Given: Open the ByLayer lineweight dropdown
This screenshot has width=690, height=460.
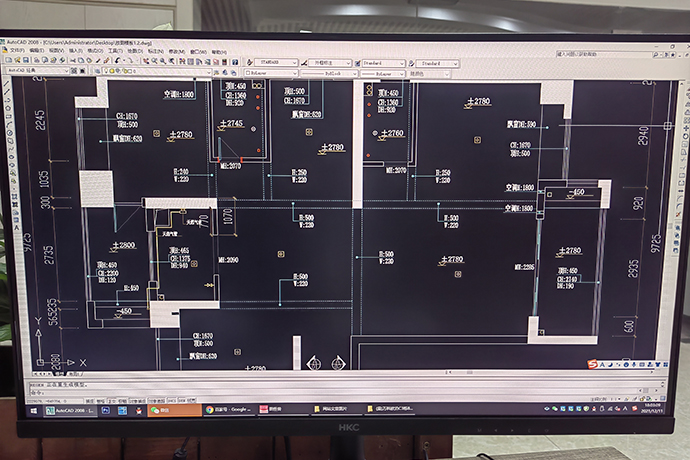Looking at the screenshot, I should click(x=382, y=74).
